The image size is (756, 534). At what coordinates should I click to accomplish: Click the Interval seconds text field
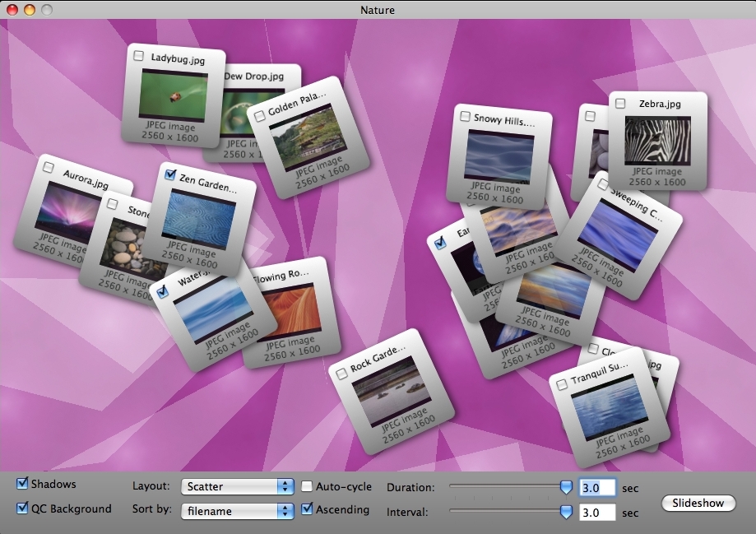coord(597,513)
